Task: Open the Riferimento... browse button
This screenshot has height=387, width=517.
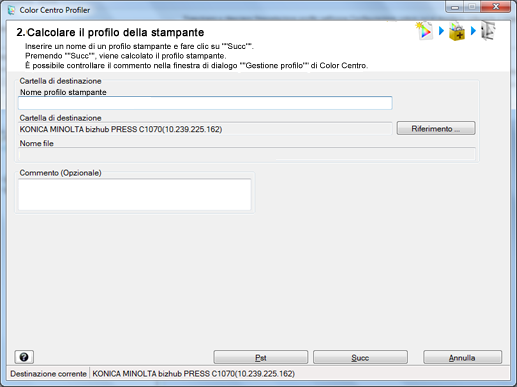Action: (436, 128)
